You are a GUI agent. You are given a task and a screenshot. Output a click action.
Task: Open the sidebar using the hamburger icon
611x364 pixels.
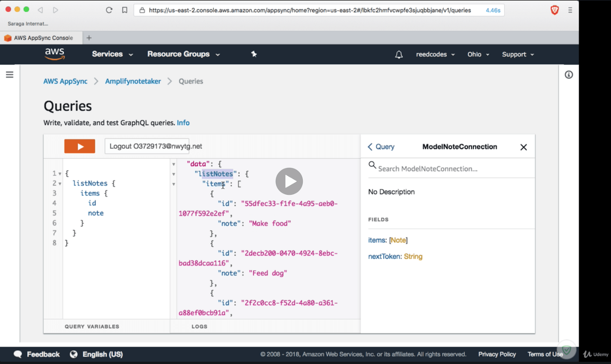point(10,74)
